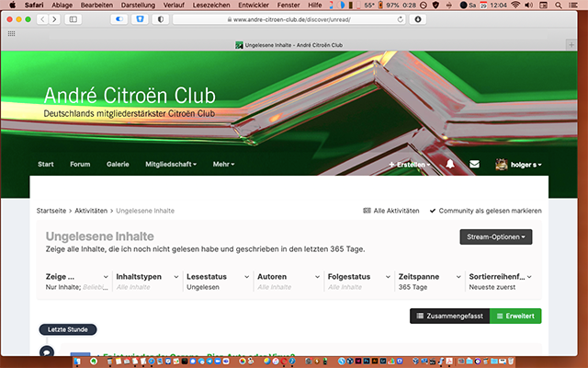
Task: Switch to Zusammengefasst view
Action: point(449,316)
